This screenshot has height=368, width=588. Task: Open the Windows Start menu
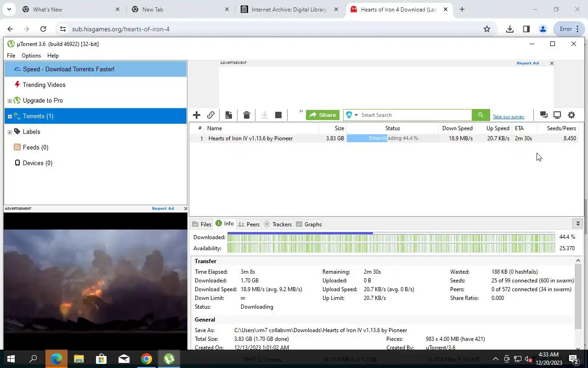[x=11, y=359]
